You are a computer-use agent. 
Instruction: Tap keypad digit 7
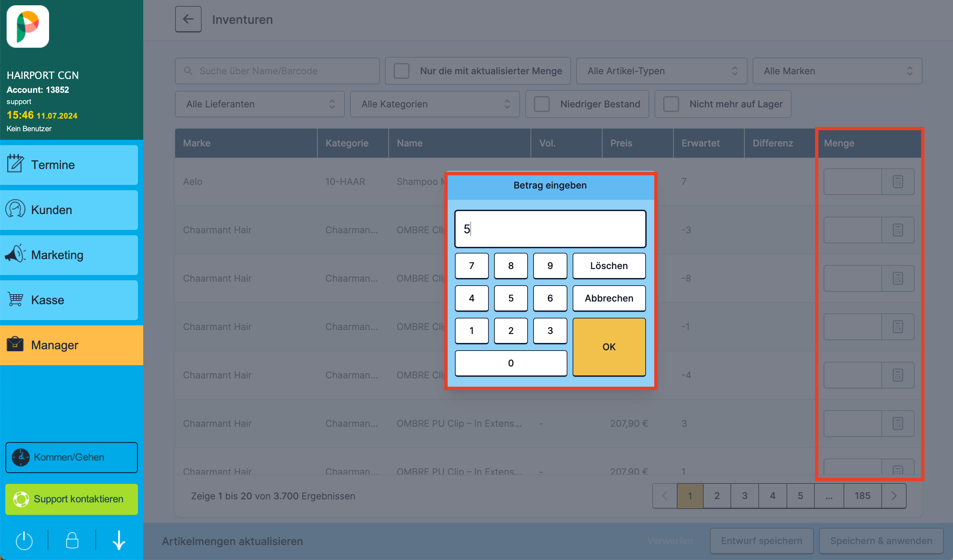pos(472,266)
